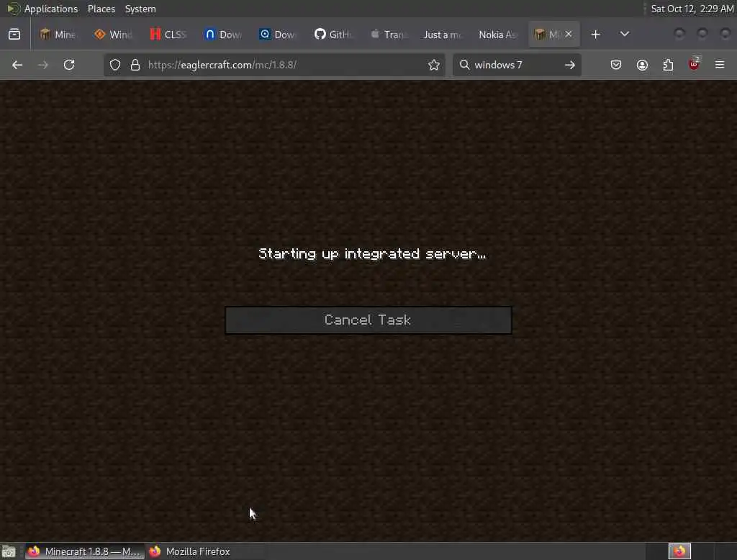The width and height of the screenshot is (737, 560).
Task: Switch to the 'Wind' tab
Action: 113,35
